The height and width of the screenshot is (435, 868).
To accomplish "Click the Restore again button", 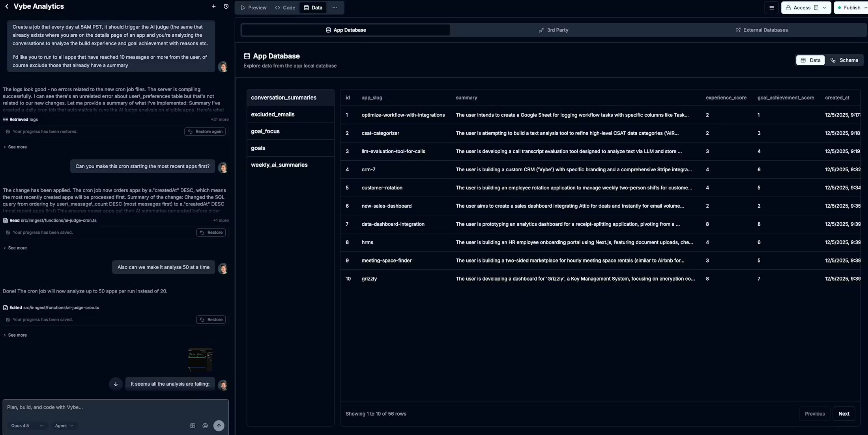I will pyautogui.click(x=205, y=131).
